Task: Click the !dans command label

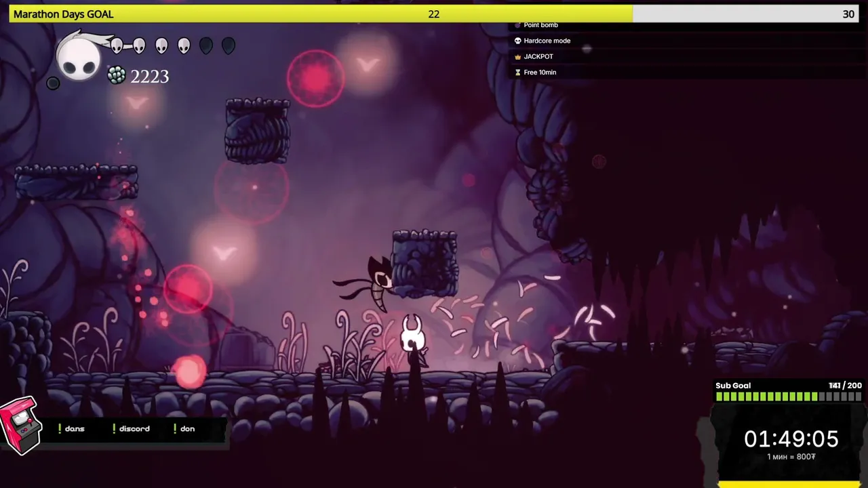Action: point(71,429)
